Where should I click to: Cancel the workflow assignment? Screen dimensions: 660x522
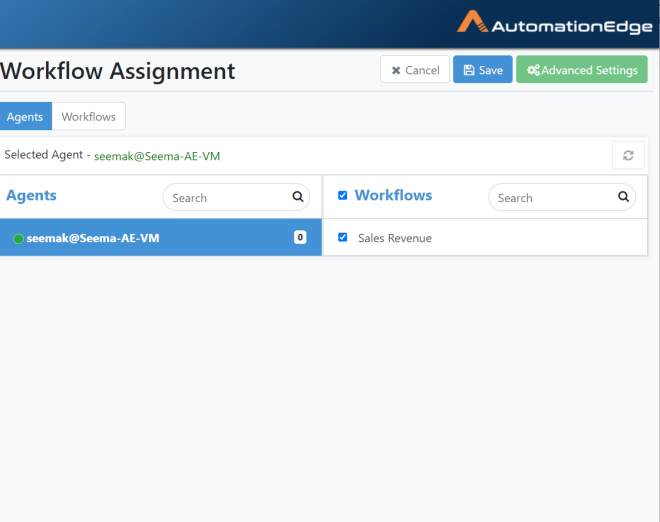[415, 69]
